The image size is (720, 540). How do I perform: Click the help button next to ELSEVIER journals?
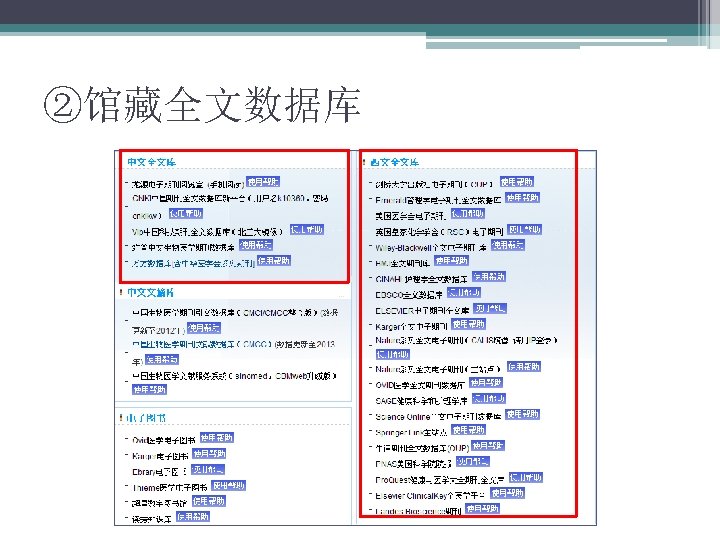(x=490, y=308)
